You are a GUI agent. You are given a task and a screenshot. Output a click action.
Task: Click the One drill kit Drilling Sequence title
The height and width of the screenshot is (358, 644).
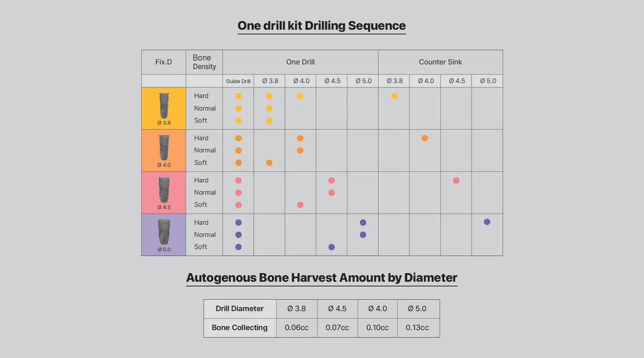pyautogui.click(x=321, y=26)
